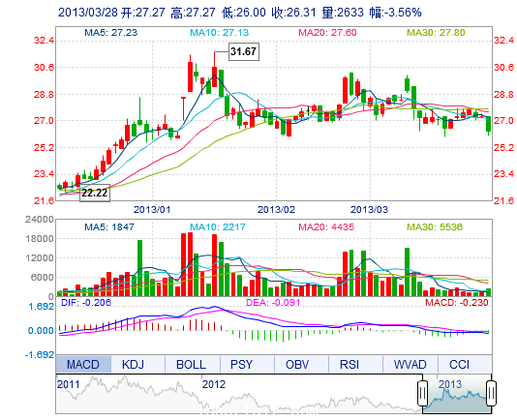Click 2012 in the overview timeline

tap(214, 384)
